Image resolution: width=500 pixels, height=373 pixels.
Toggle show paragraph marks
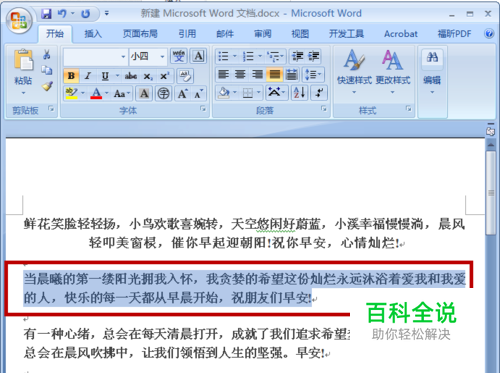tap(319, 93)
